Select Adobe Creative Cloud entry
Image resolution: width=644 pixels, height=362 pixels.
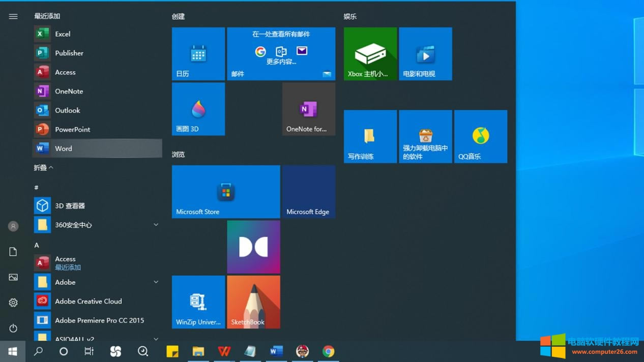coord(88,301)
